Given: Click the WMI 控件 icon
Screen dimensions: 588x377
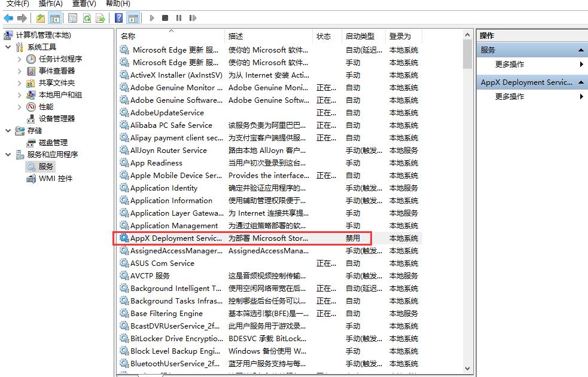Looking at the screenshot, I should (31, 179).
